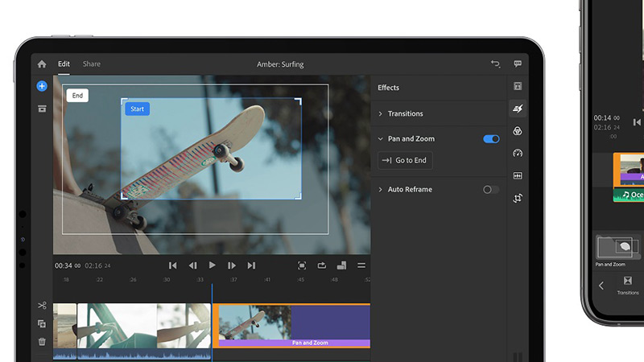
Task: Delete the clip with the trash icon
Action: click(42, 342)
